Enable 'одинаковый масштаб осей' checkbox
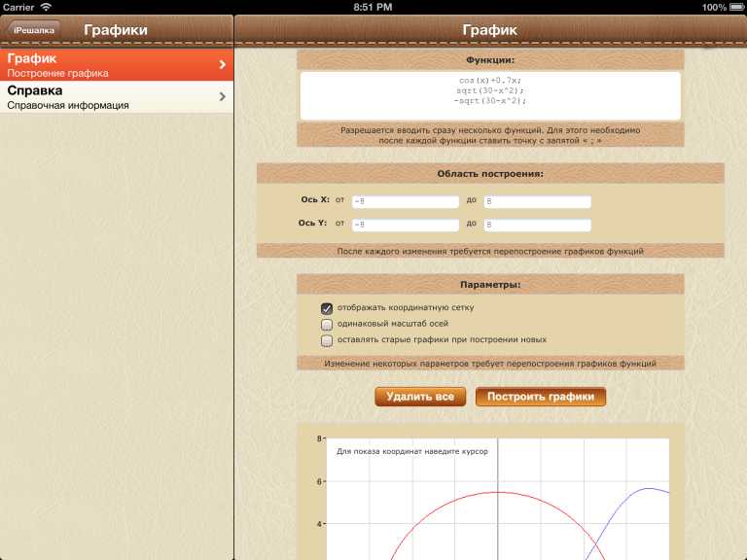Image resolution: width=747 pixels, height=560 pixels. [327, 325]
